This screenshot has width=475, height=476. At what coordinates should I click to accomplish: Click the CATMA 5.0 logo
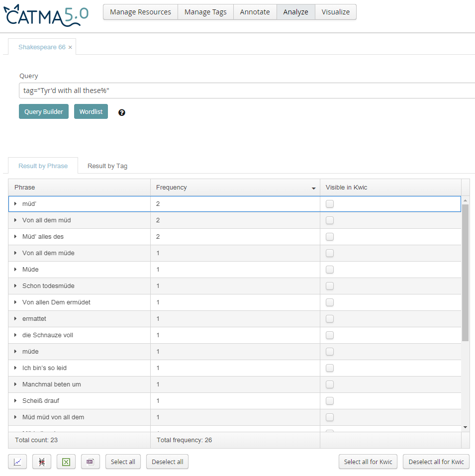(46, 15)
